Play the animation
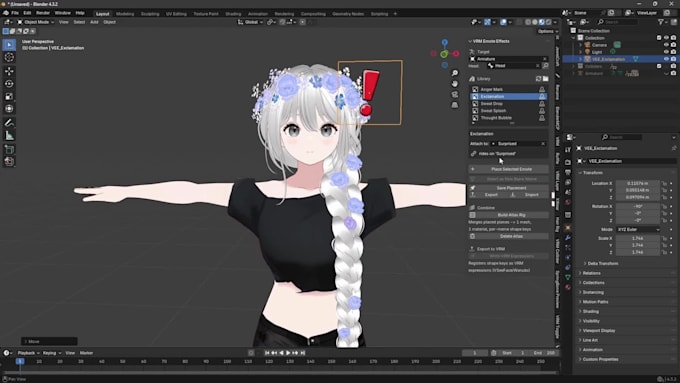 click(288, 353)
